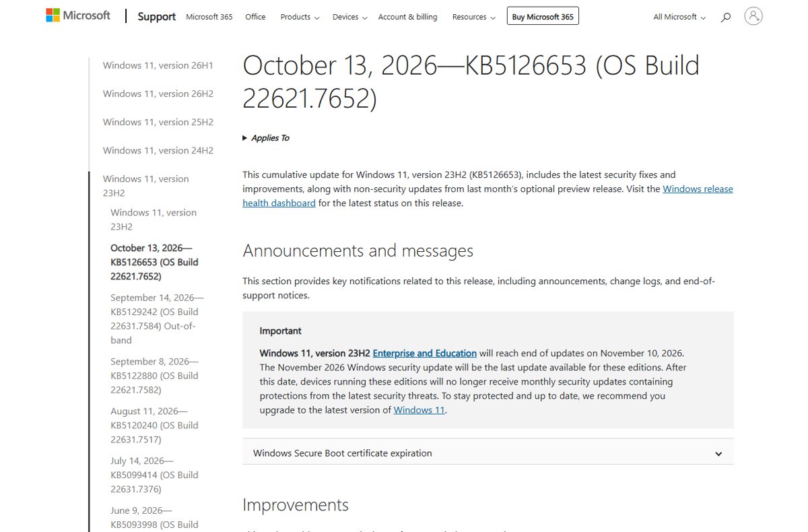Click the page title October 13, 2026—KB5126653
The image size is (808, 532).
tap(471, 81)
